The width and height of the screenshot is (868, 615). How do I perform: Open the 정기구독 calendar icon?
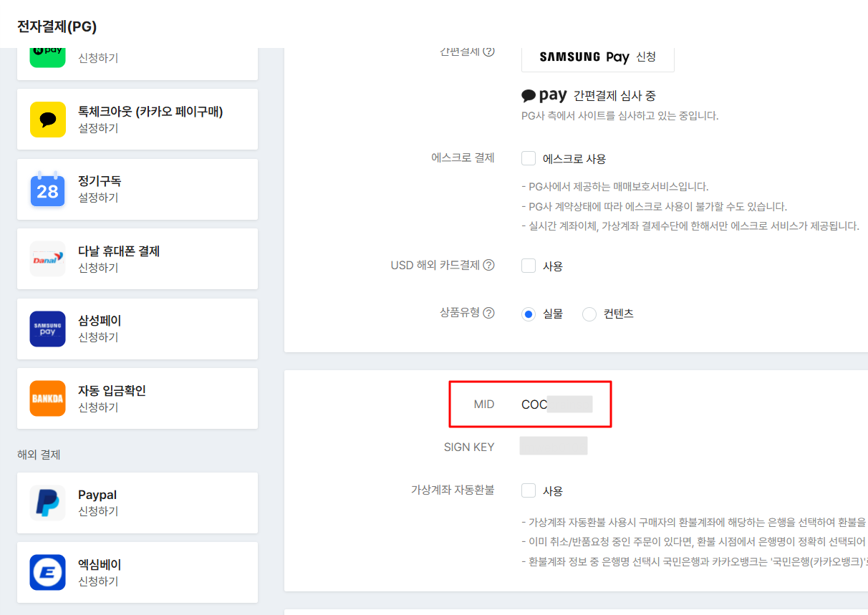pyautogui.click(x=47, y=189)
